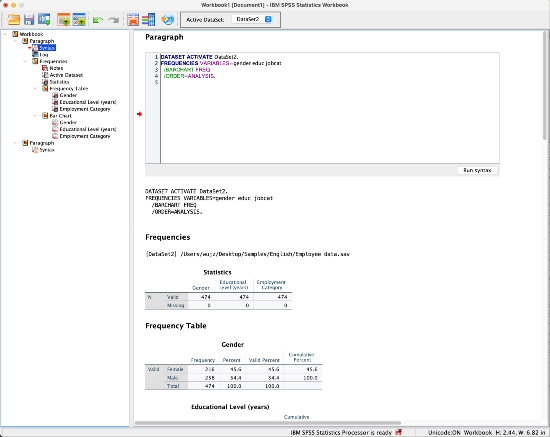Click the /ORDER=ANALYSIS line in editor

click(x=189, y=76)
